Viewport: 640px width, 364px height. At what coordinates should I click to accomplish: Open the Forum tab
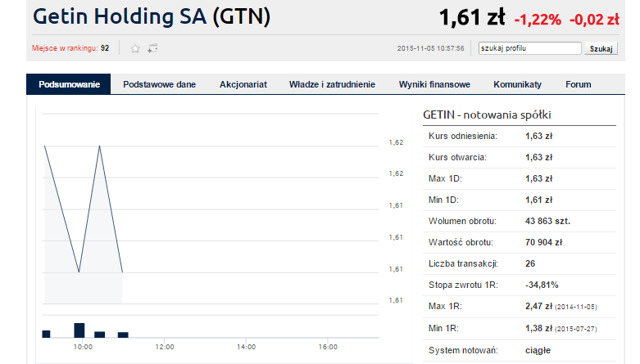tap(578, 84)
